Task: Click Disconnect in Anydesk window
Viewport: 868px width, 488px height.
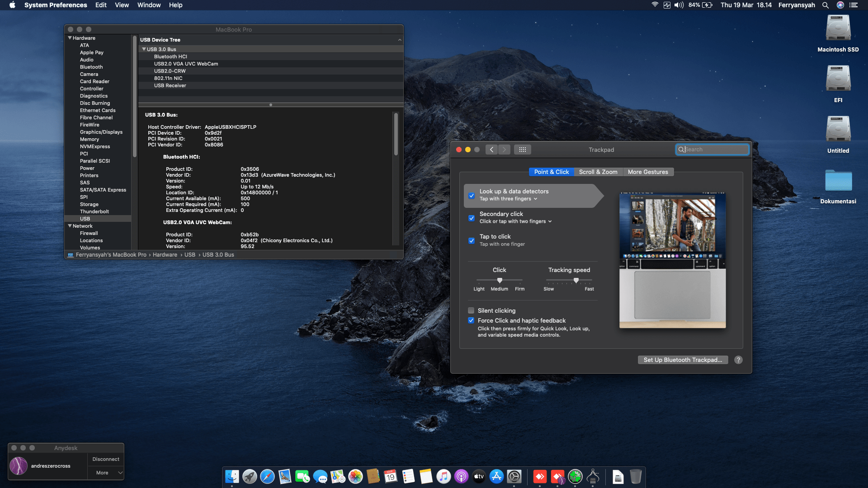Action: pos(105,460)
